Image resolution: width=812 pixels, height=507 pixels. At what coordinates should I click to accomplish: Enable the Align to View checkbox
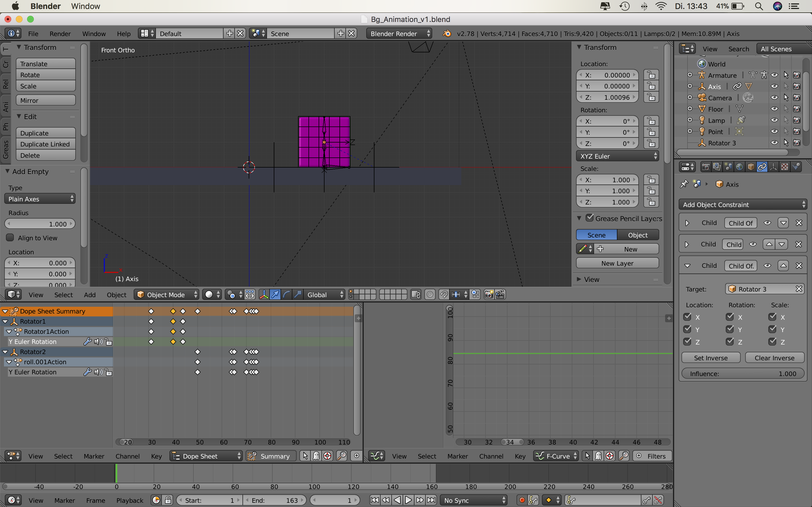coord(10,238)
